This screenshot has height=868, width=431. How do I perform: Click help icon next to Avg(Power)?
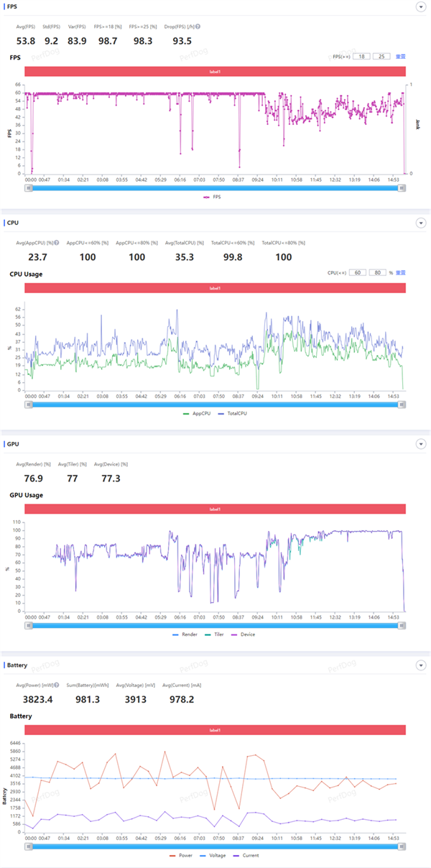pyautogui.click(x=57, y=684)
